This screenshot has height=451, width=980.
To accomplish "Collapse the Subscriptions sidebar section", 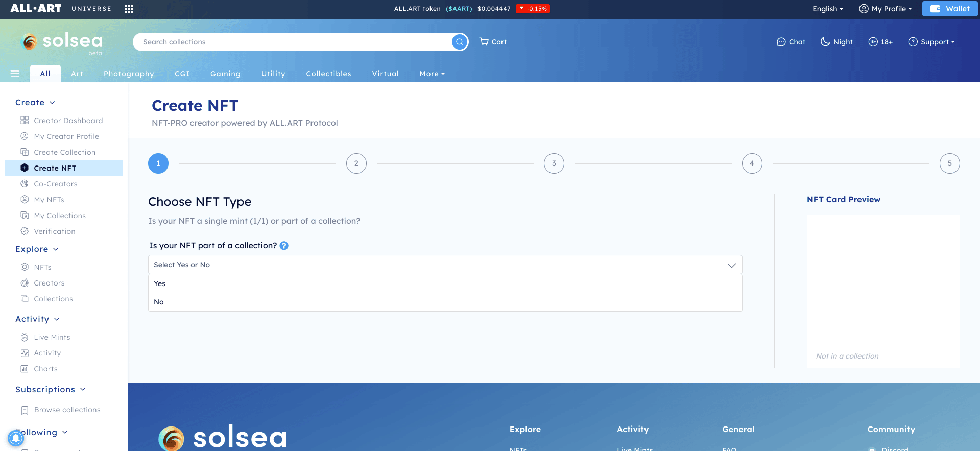I will [x=51, y=390].
